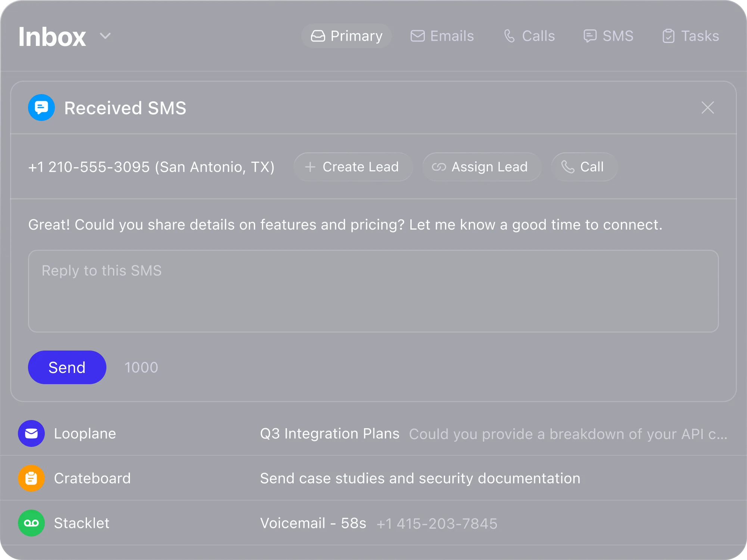Open the Crateboard case studies task
This screenshot has height=560, width=747.
pos(420,479)
